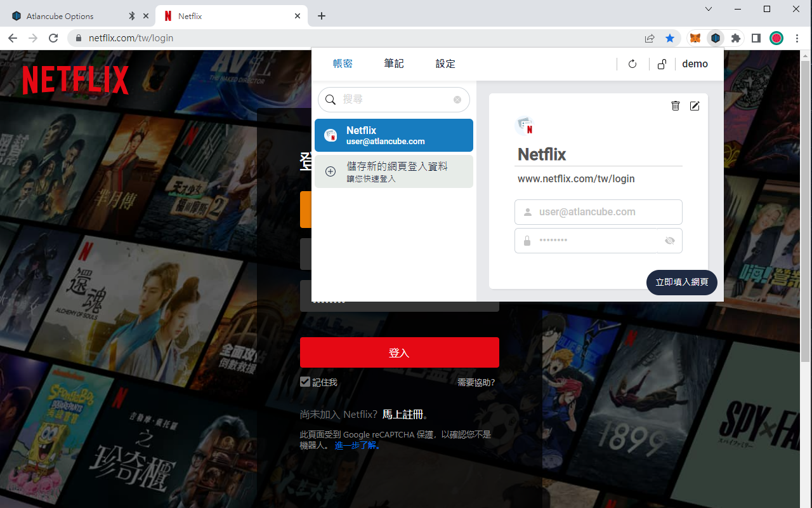This screenshot has height=508, width=812.
Task: Go back to previous page
Action: pos(13,38)
